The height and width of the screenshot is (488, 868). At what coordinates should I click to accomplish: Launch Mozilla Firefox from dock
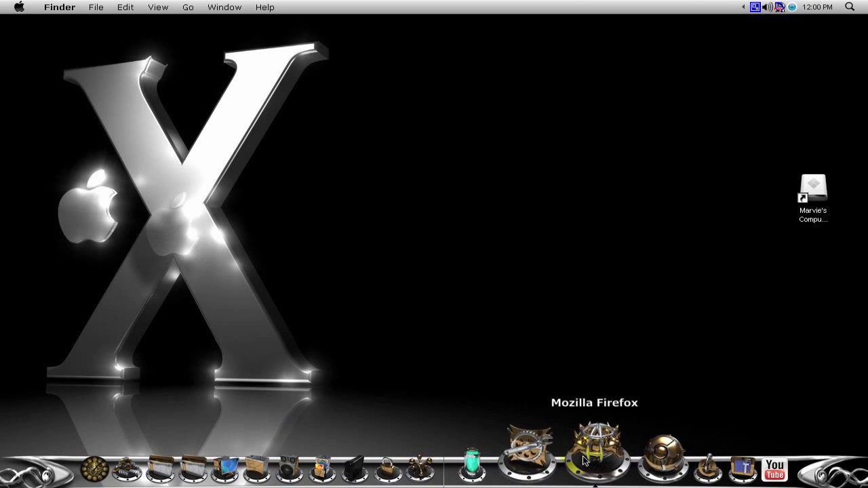click(x=597, y=451)
